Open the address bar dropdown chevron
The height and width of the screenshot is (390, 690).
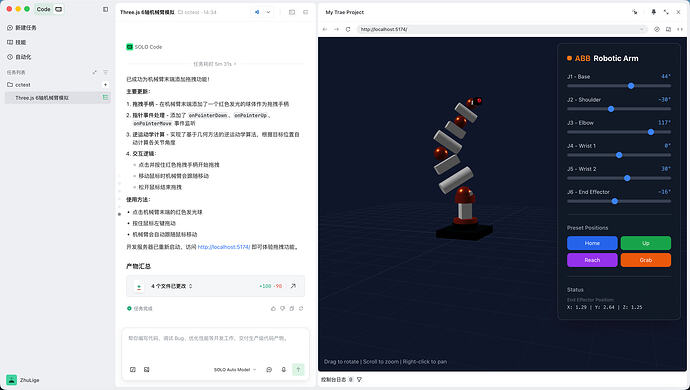pos(642,29)
